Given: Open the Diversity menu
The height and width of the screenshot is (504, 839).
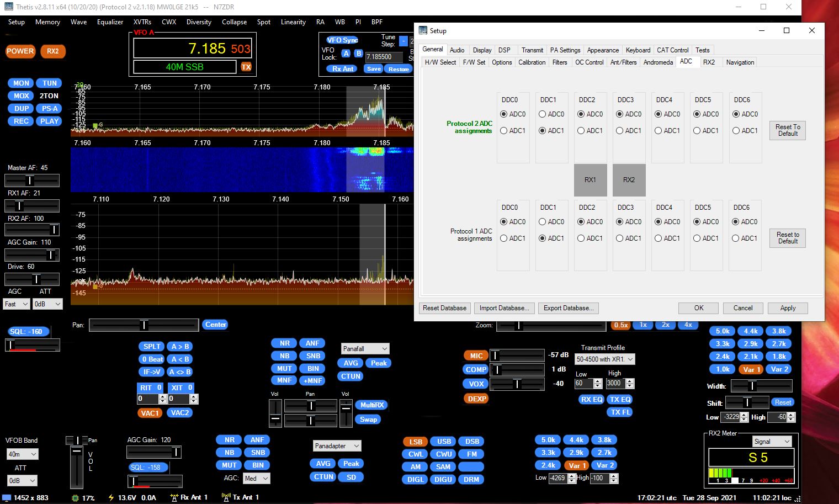Looking at the screenshot, I should tap(199, 22).
